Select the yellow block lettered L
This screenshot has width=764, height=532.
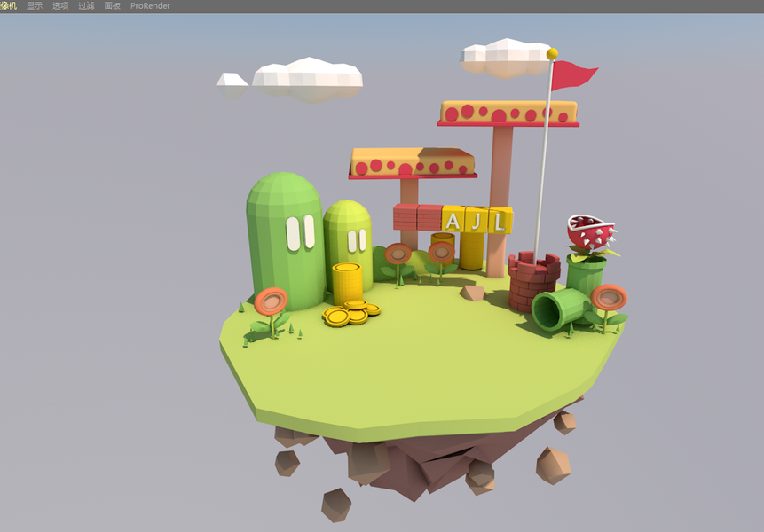click(500, 221)
